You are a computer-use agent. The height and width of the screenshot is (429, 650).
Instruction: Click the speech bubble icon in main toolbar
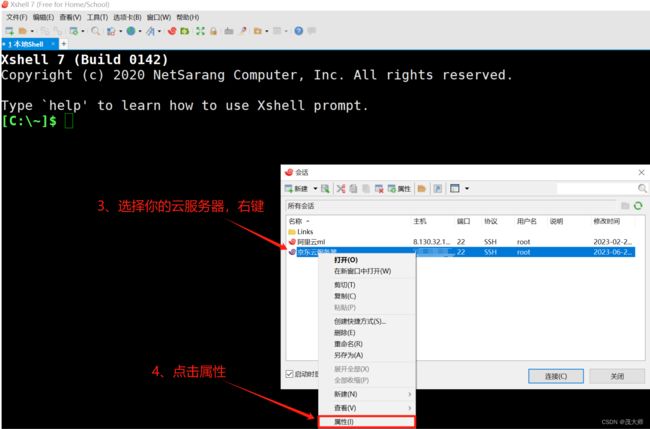[312, 31]
